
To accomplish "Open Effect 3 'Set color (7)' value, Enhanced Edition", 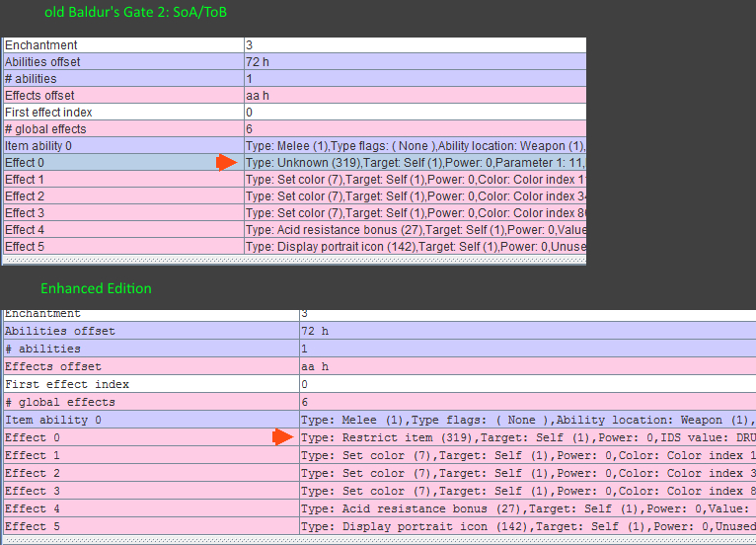I will 528,491.
